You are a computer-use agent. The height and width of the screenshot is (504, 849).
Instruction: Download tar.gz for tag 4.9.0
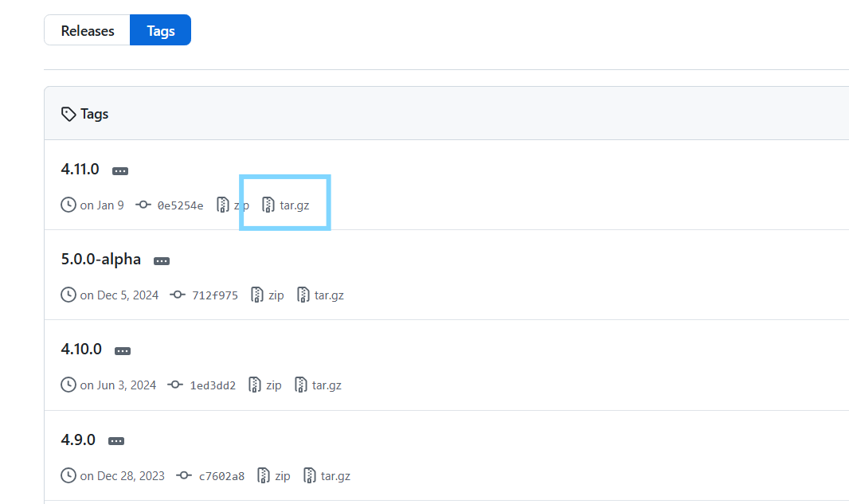pyautogui.click(x=335, y=476)
